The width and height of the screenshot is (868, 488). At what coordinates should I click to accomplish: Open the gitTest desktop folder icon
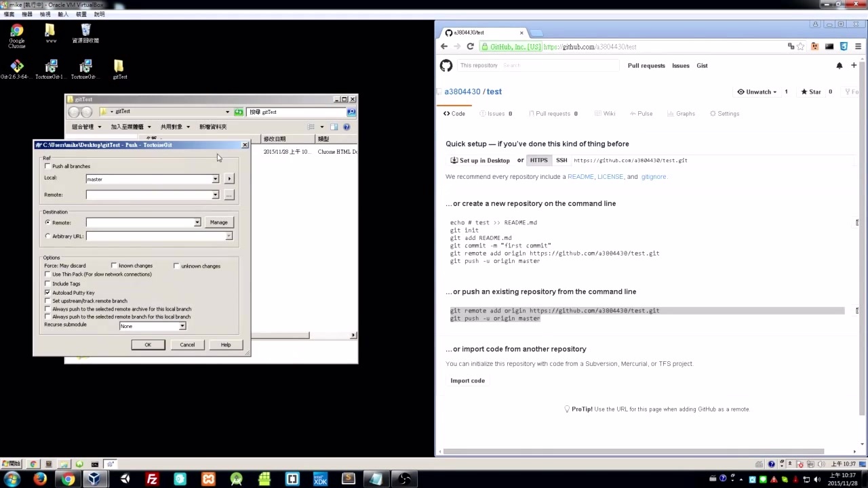pyautogui.click(x=119, y=69)
